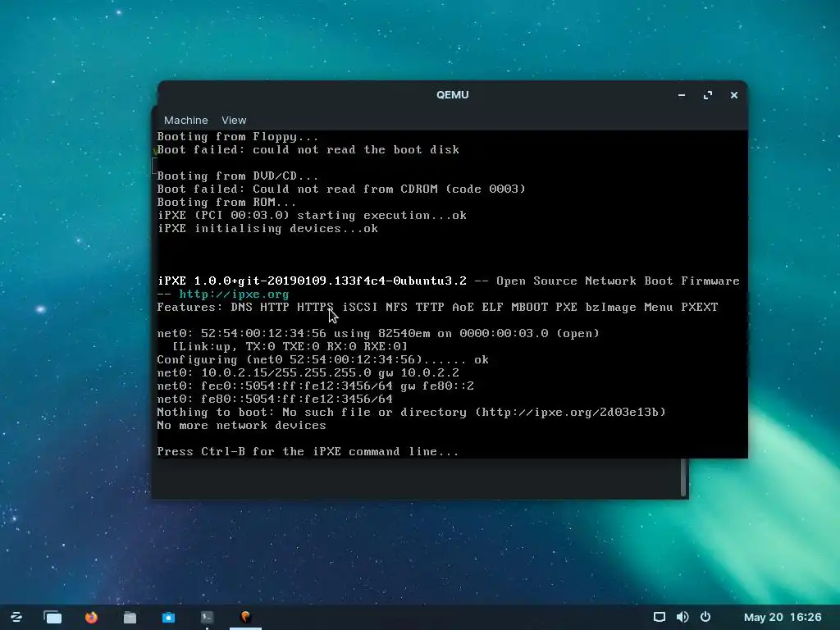Viewport: 840px width, 630px height.
Task: Open the Zorin start menu
Action: [x=16, y=617]
